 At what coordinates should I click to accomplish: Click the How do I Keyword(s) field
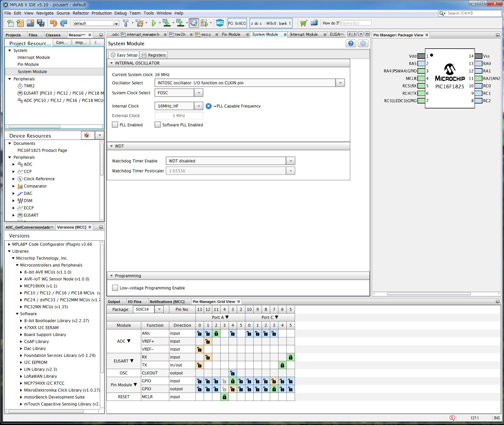[356, 23]
